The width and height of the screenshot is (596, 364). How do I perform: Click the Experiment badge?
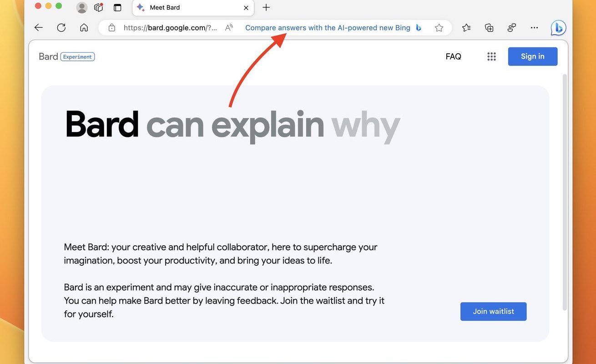(77, 57)
